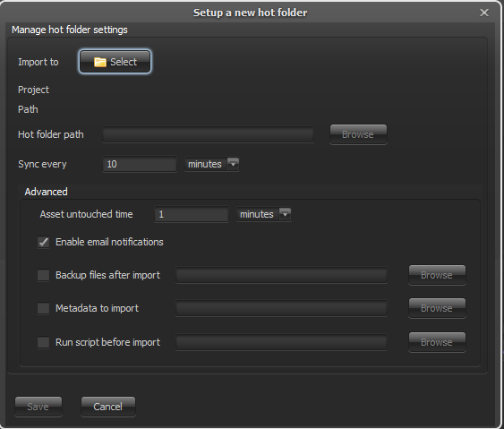The image size is (504, 429).
Task: Click the Sync every dropdown arrow
Action: coord(233,164)
